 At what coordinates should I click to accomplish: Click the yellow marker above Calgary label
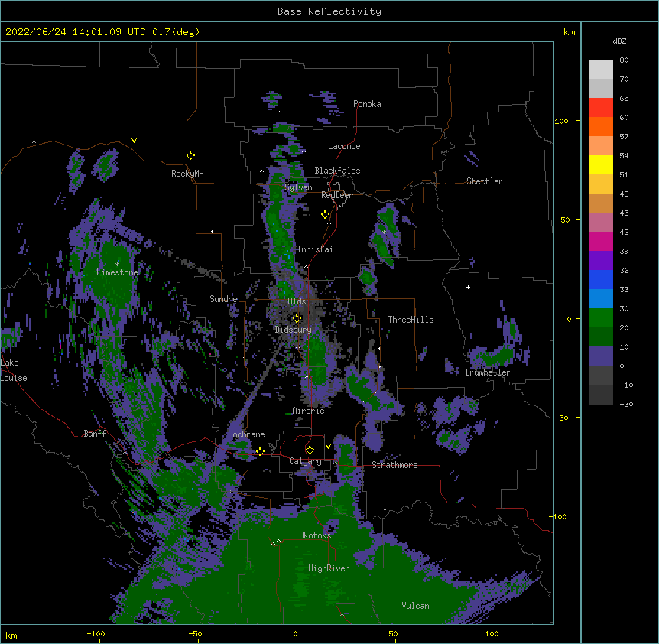point(310,450)
